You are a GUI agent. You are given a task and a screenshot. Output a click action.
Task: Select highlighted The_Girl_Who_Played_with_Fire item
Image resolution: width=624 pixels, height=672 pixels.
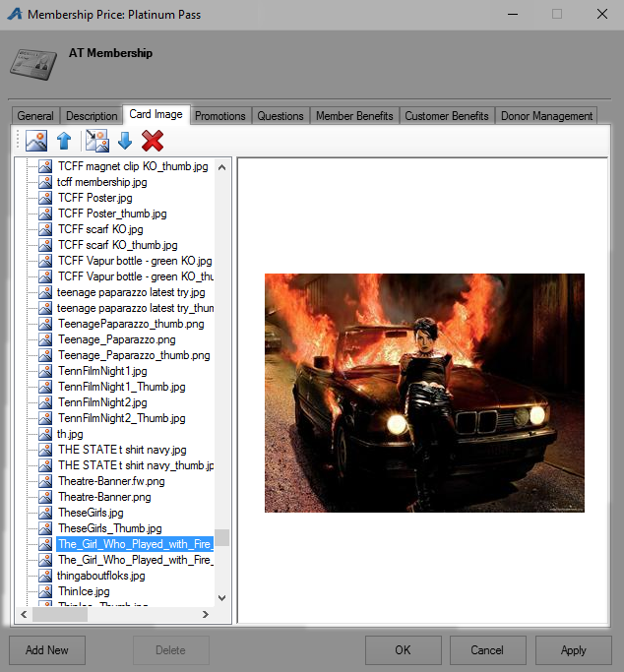[x=135, y=544]
